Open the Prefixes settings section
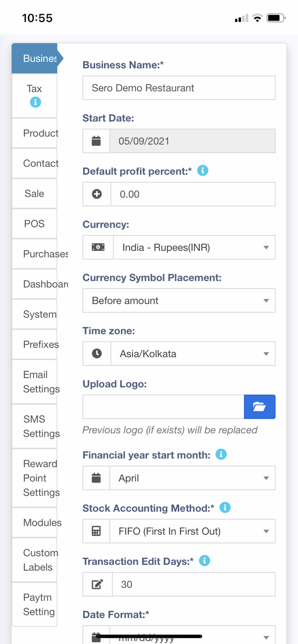 pyautogui.click(x=35, y=344)
